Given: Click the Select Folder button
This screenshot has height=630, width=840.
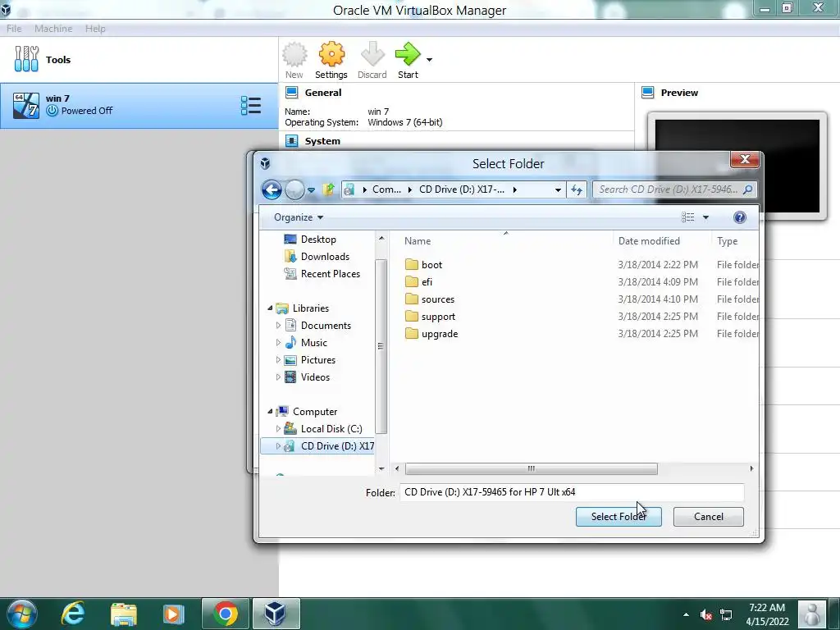Looking at the screenshot, I should tap(619, 517).
